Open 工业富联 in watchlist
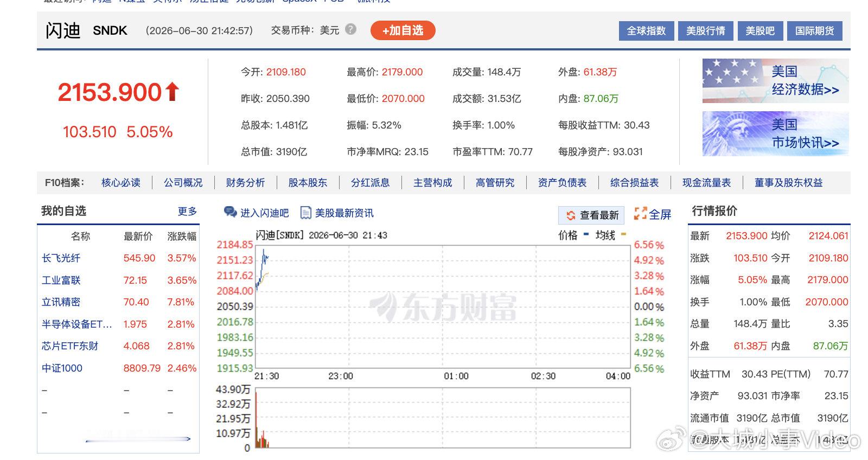Screen dimensions: 868x460 click(61, 280)
